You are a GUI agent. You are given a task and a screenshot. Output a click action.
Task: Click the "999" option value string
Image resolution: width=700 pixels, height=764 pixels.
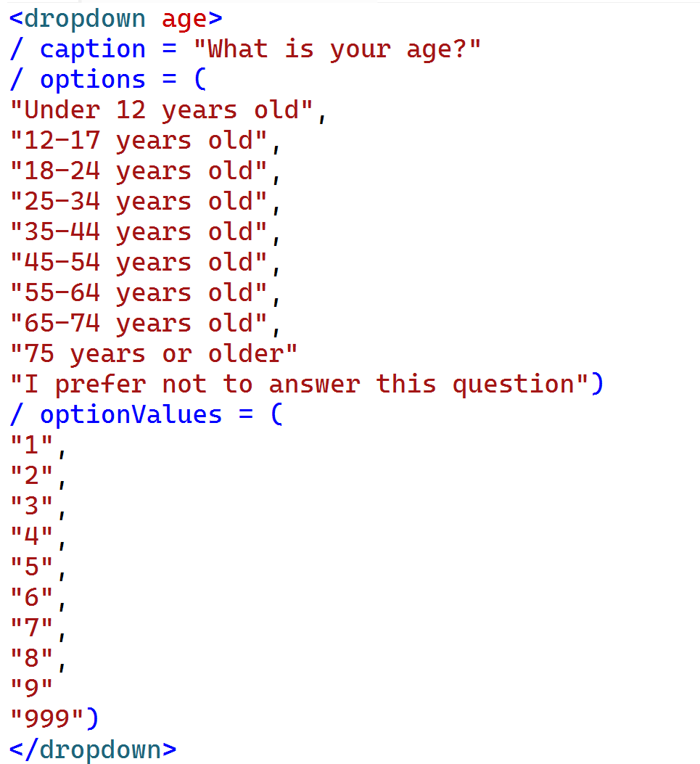(47, 718)
